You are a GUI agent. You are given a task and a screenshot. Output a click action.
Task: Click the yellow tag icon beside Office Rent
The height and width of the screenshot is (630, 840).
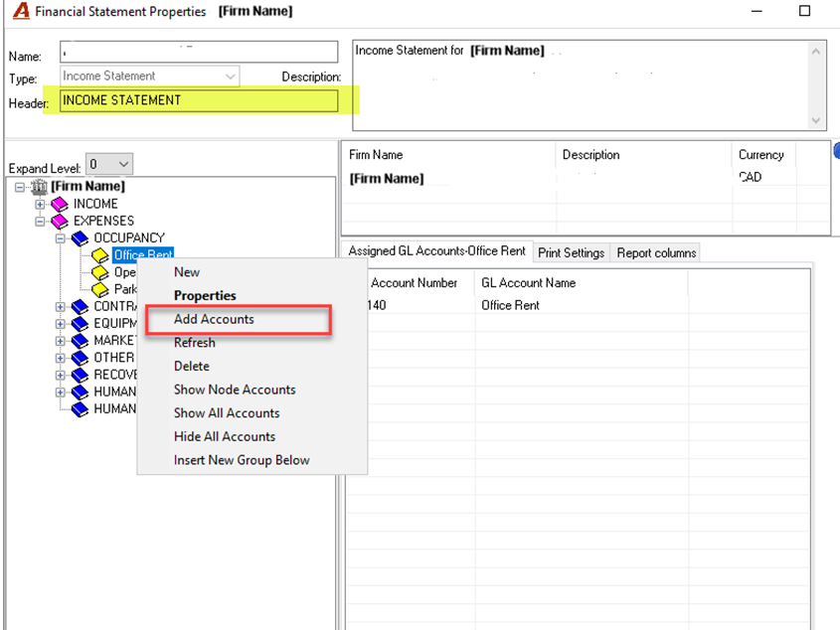100,255
